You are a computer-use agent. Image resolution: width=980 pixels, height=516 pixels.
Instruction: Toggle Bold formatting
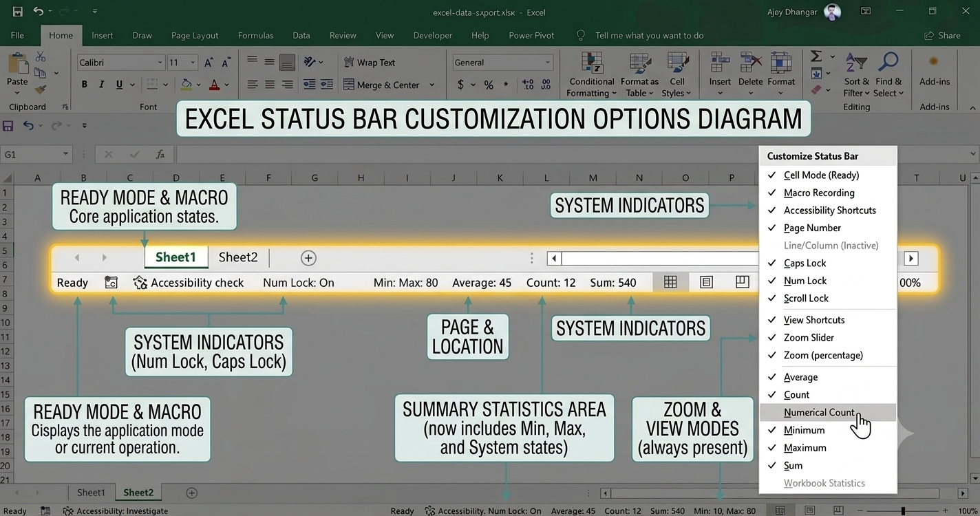pyautogui.click(x=85, y=85)
